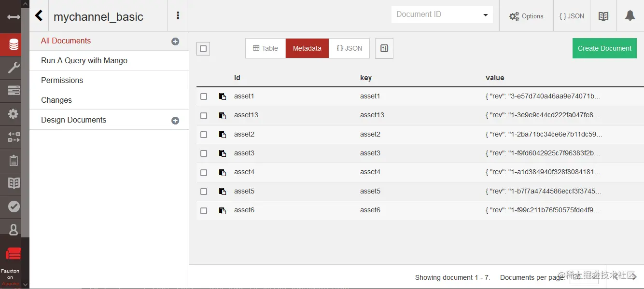Screen dimensions: 644x289
Task: Add new item next to All Documents
Action: tap(175, 41)
